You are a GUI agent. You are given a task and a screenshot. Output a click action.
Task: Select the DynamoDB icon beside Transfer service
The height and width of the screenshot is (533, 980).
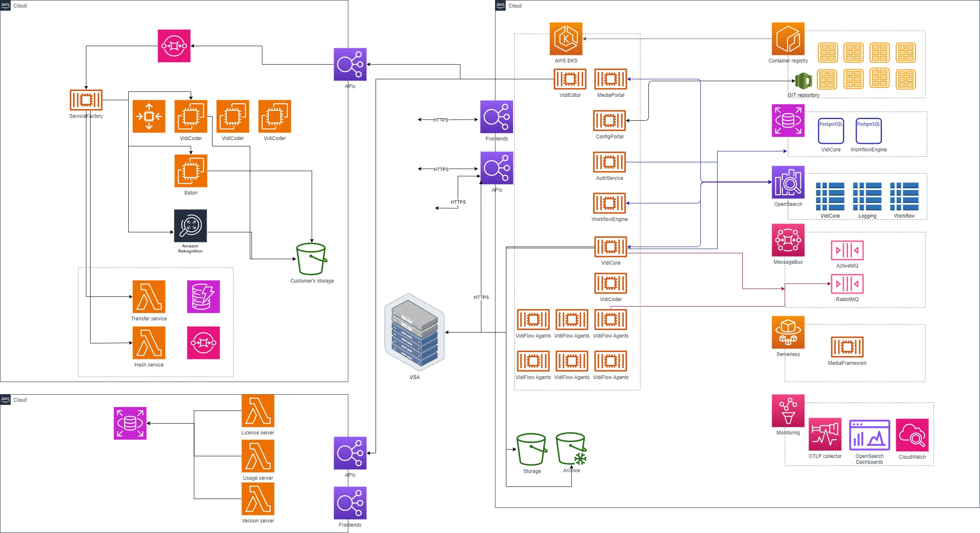(x=203, y=296)
